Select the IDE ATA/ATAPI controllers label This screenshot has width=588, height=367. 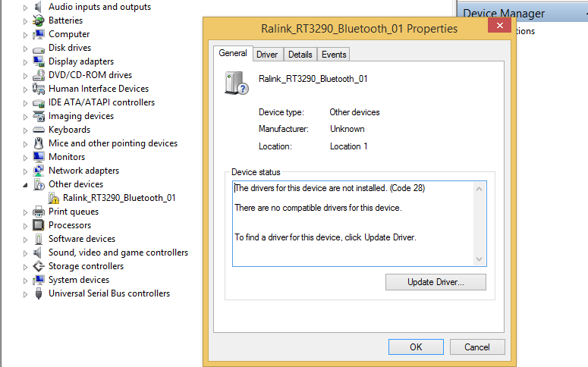coord(102,102)
